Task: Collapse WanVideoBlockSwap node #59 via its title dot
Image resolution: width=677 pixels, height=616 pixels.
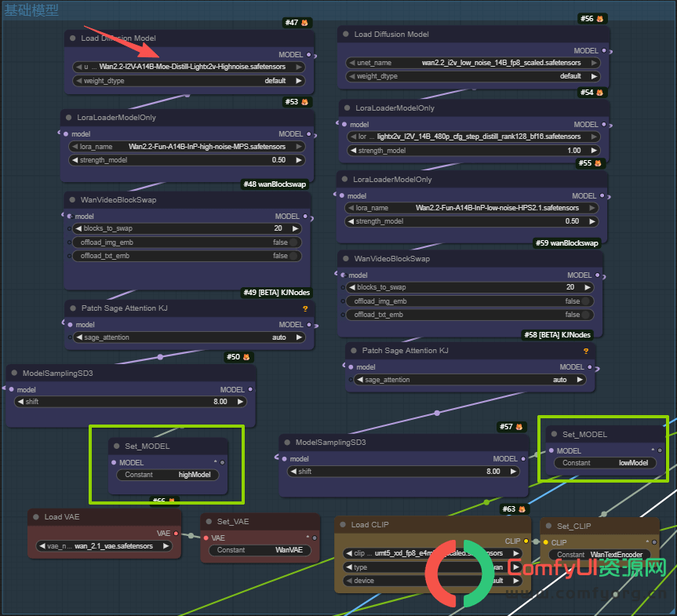Action: 346,258
